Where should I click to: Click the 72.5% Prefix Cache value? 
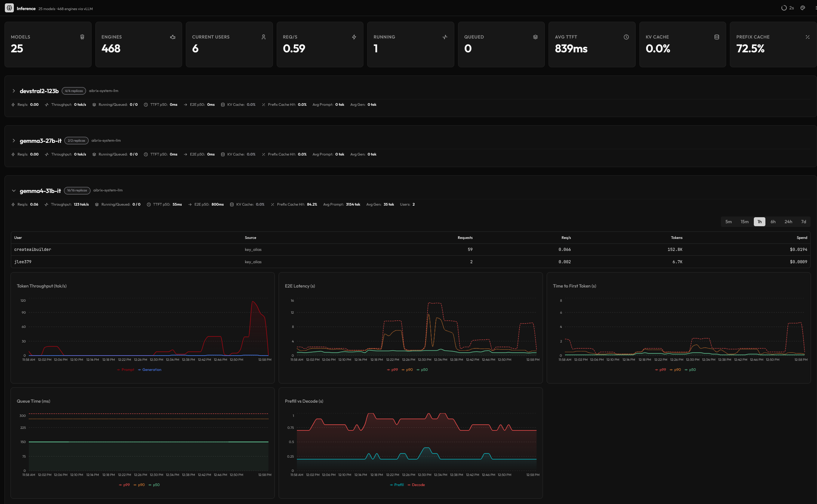pyautogui.click(x=750, y=49)
